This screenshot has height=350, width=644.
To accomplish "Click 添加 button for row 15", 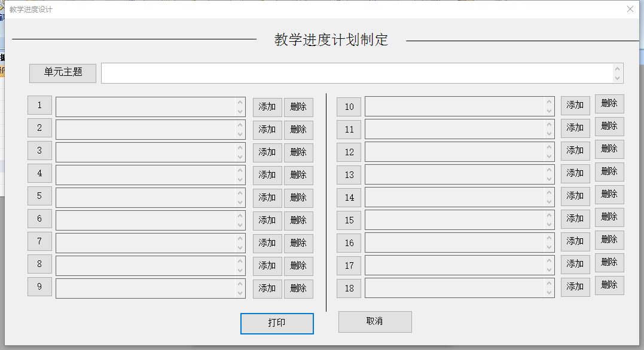I will click(x=575, y=219).
